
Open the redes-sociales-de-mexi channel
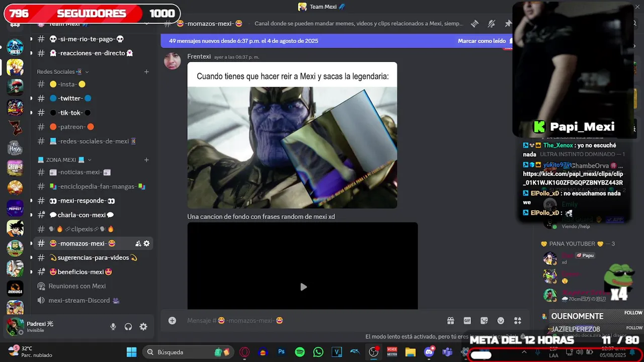coord(93,141)
